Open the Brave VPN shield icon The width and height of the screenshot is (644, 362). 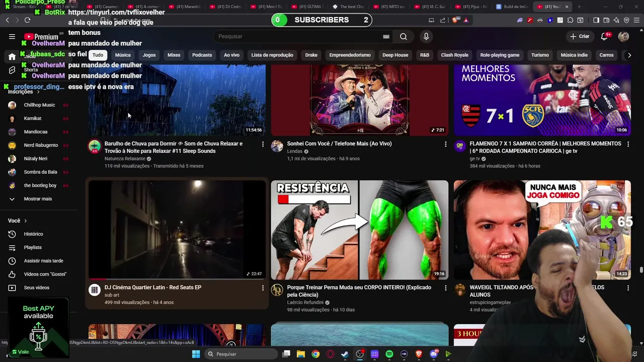[x=626, y=20]
